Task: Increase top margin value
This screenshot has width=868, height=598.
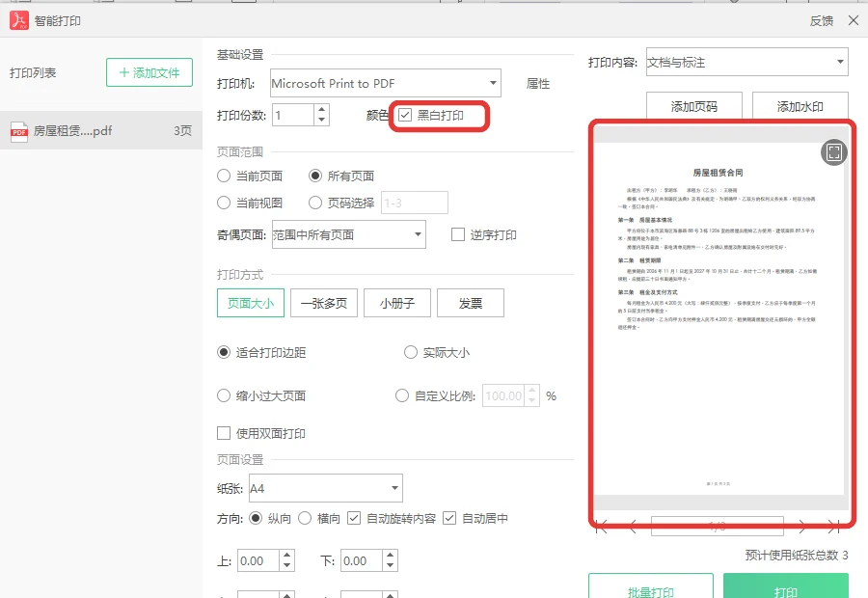Action: (286, 556)
